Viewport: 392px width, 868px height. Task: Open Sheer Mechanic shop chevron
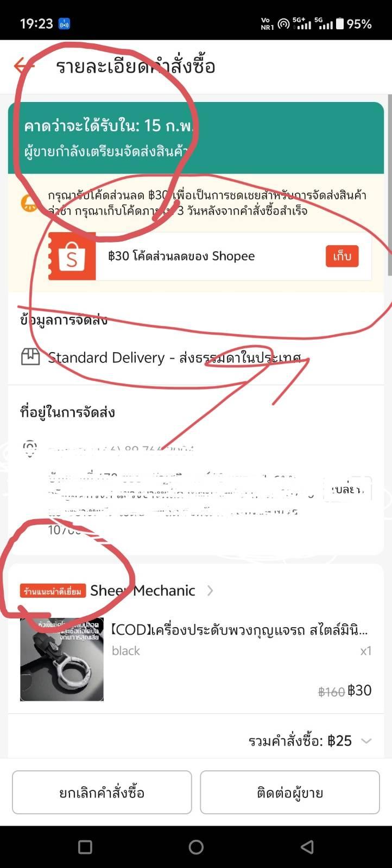click(x=210, y=591)
